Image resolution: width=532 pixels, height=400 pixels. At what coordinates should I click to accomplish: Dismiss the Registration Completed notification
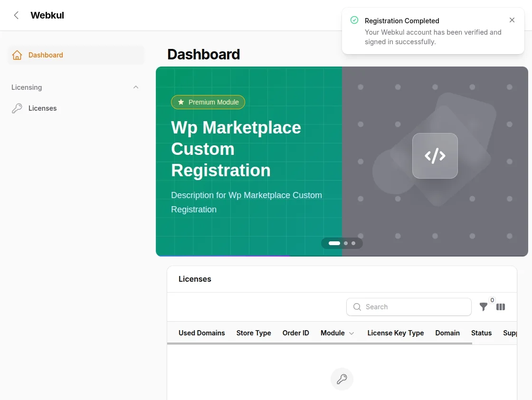coord(512,20)
